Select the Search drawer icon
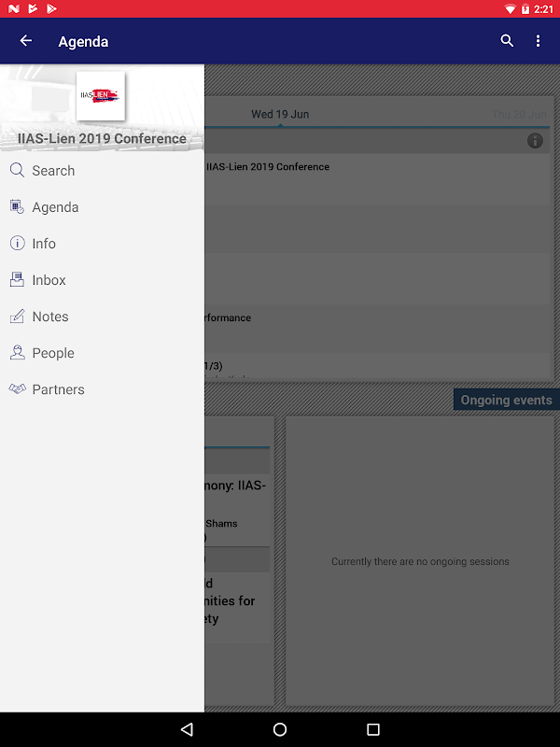Image resolution: width=560 pixels, height=747 pixels. (17, 170)
